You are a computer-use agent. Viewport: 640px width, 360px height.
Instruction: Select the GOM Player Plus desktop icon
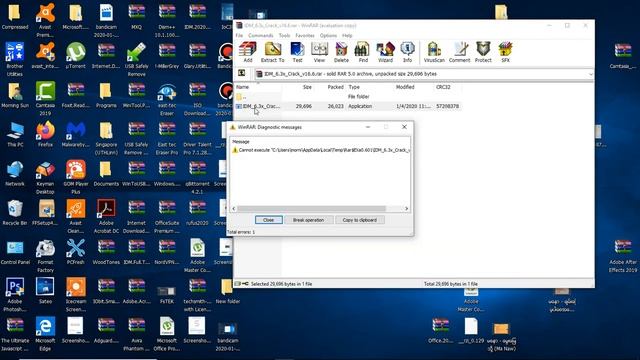[x=76, y=177]
